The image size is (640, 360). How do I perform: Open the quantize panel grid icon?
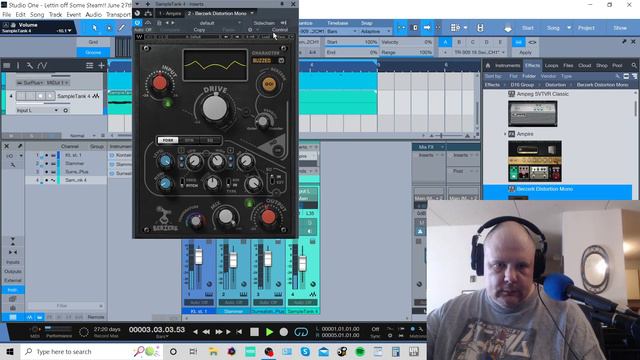click(x=455, y=28)
